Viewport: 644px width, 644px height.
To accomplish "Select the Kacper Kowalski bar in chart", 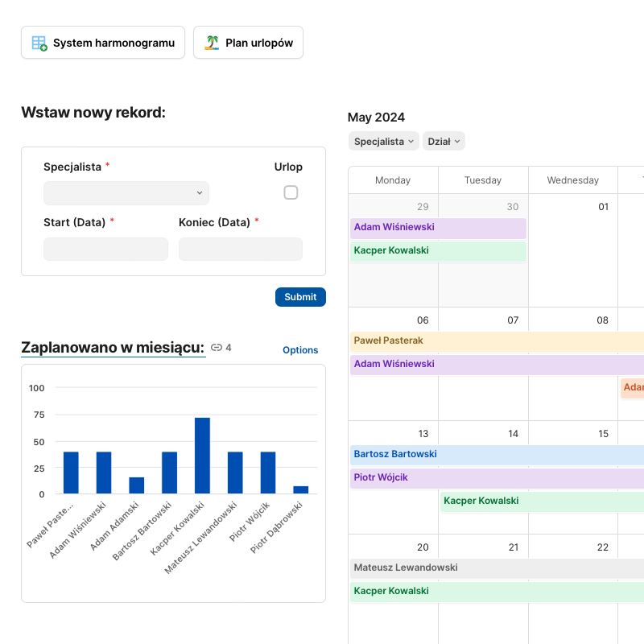I will (x=202, y=456).
